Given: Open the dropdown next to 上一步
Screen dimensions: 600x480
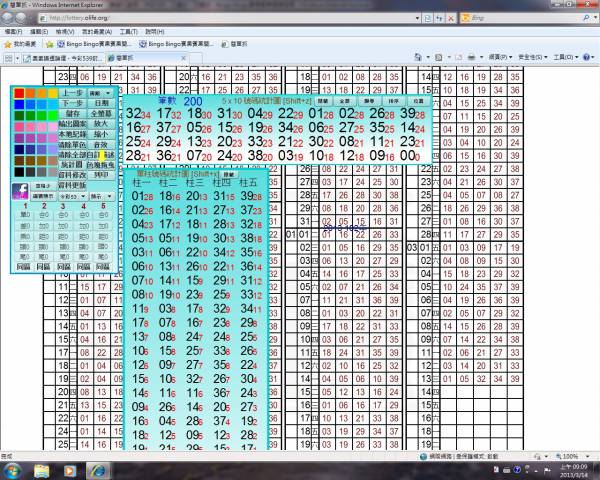Looking at the screenshot, I should pyautogui.click(x=103, y=92).
